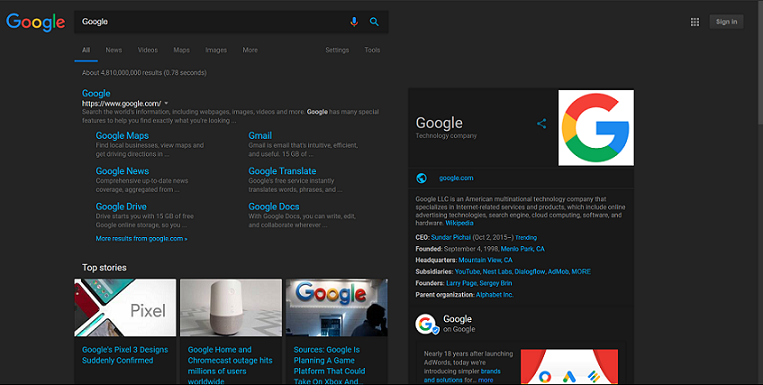Open the AdWords post image thumbnail
This screenshot has height=385, width=763.
pyautogui.click(x=569, y=367)
